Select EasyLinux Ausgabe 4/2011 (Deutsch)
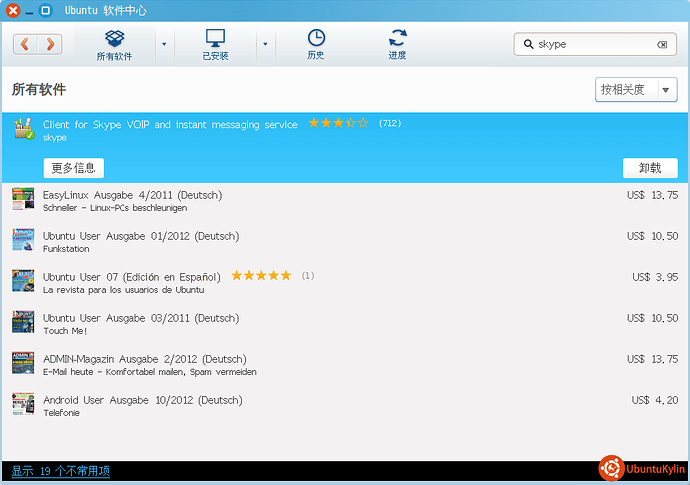The width and height of the screenshot is (690, 485). [132, 195]
